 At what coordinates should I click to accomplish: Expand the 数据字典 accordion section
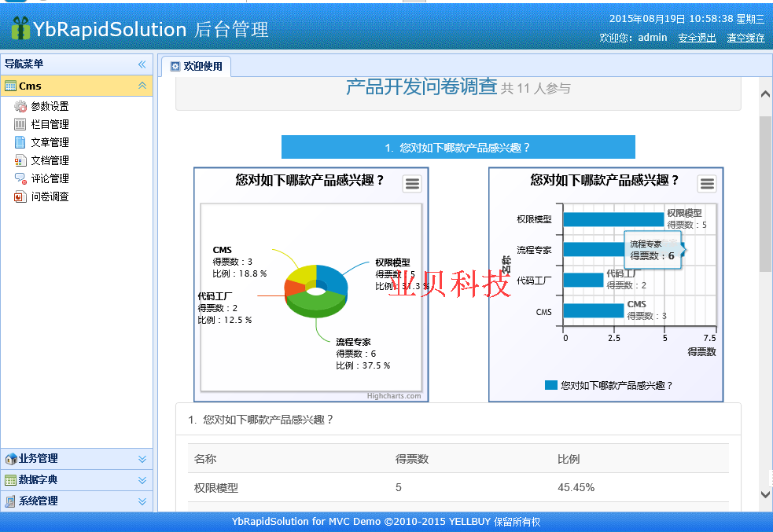pyautogui.click(x=142, y=480)
